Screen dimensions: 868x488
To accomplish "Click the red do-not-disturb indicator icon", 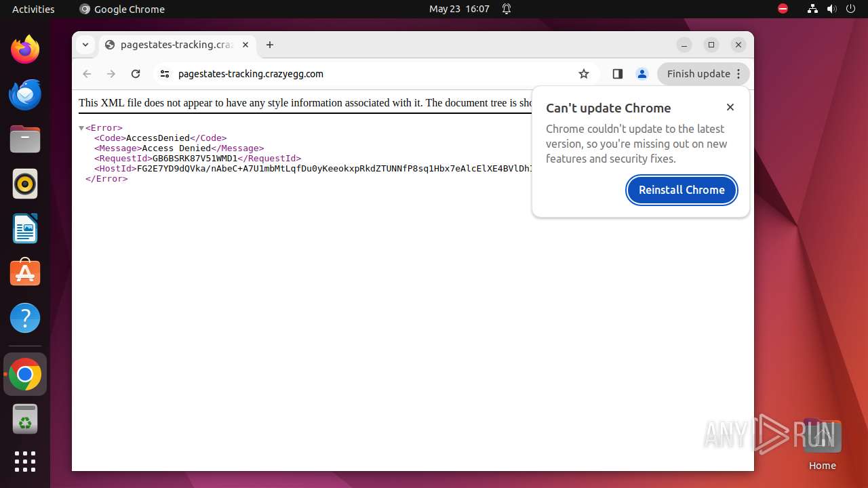I will point(783,9).
